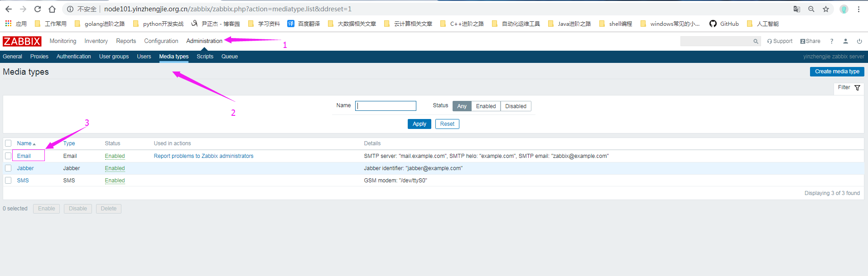Image resolution: width=868 pixels, height=276 pixels.
Task: Open the Email media type link
Action: coord(24,156)
